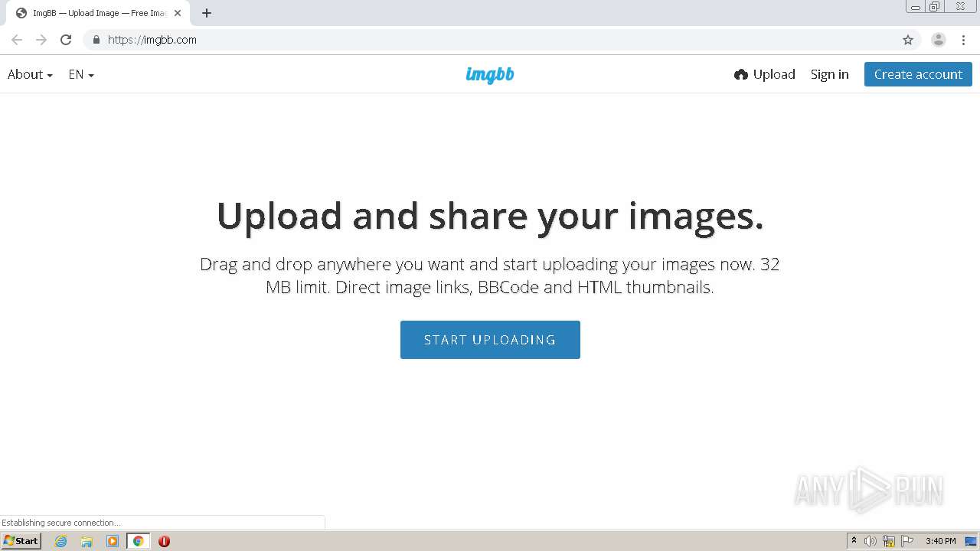Click the Chrome taskbar icon
This screenshot has height=551, width=980.
coord(139,541)
